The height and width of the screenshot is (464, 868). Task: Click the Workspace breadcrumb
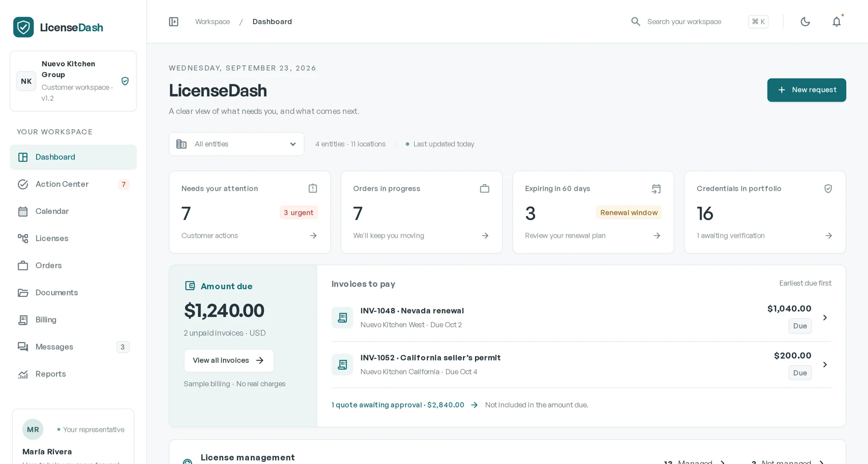(x=213, y=22)
